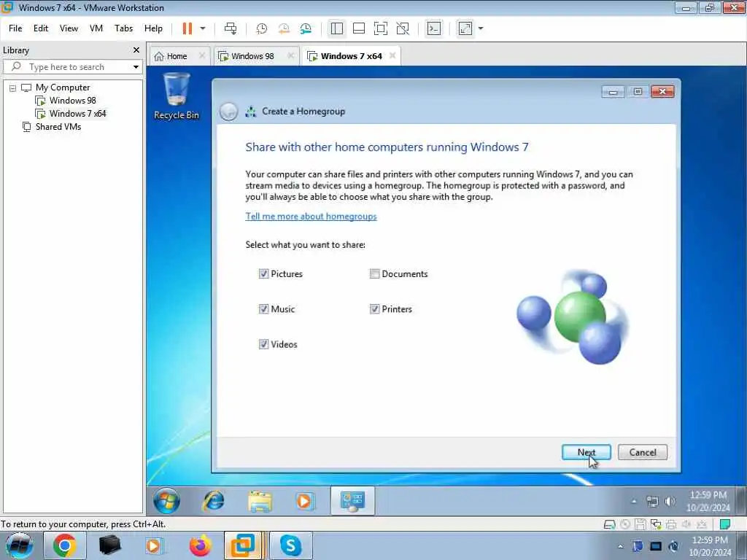Click the back arrow in Create a Homegroup
The image size is (747, 560).
pyautogui.click(x=228, y=112)
